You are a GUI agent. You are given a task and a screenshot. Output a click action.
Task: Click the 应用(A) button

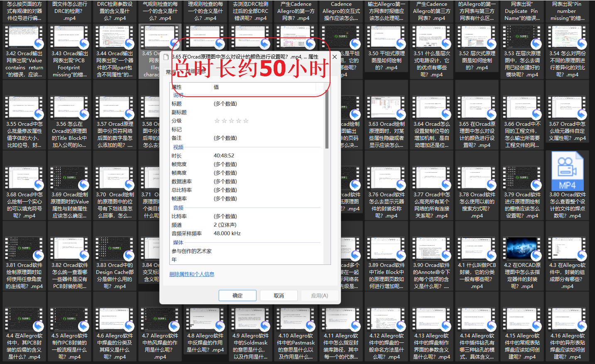coord(319,296)
